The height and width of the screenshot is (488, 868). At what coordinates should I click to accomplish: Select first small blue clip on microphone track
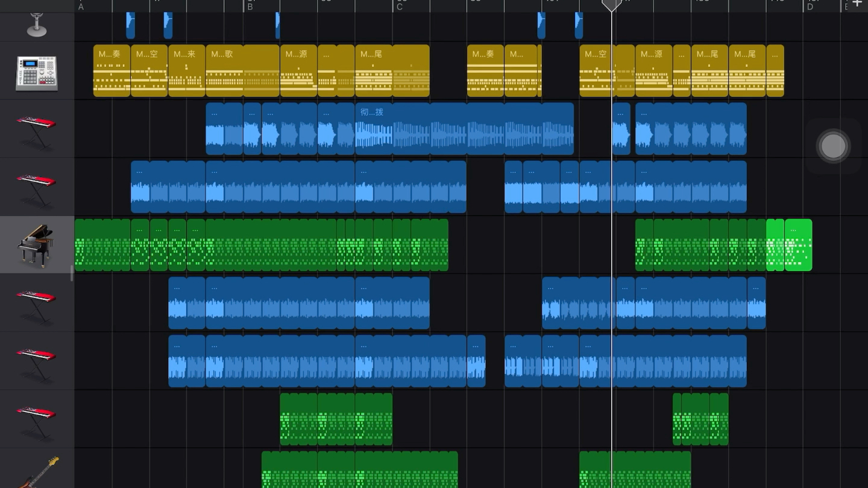click(130, 25)
